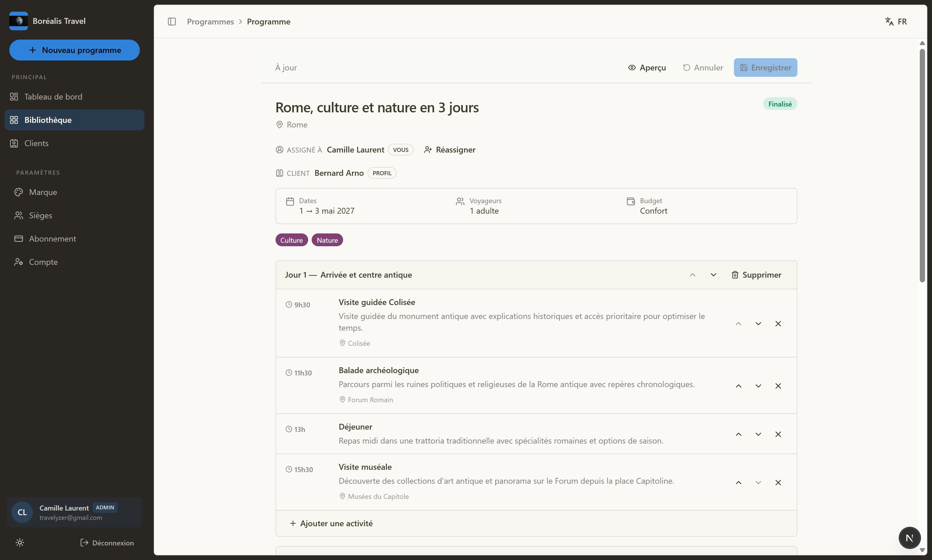The image size is (932, 560).
Task: Open the language switcher FR
Action: 896,22
